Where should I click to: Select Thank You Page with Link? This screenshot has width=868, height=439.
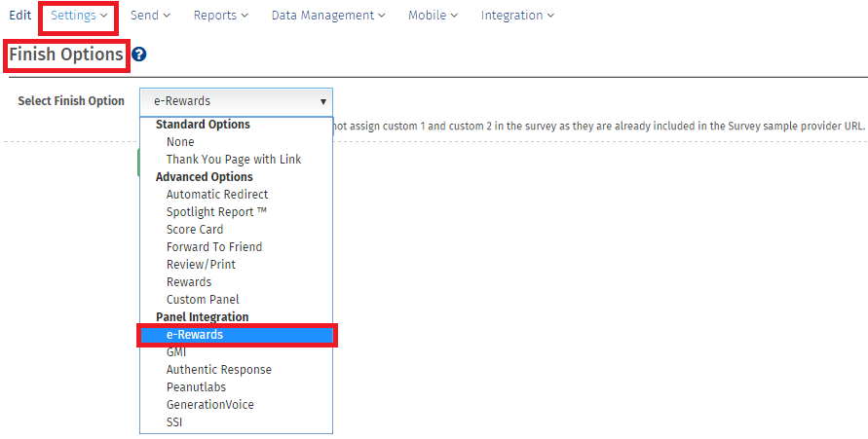[x=234, y=160]
